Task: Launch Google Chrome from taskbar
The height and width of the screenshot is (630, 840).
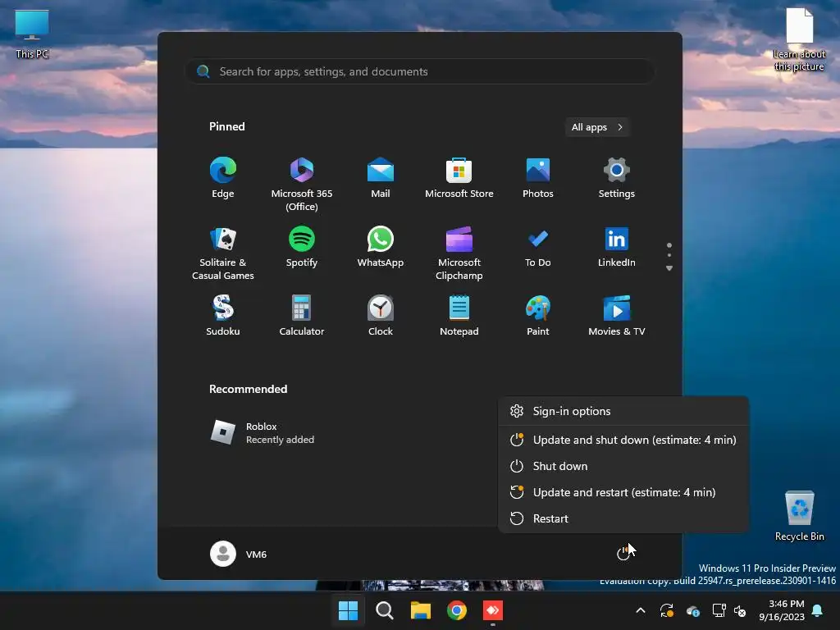Action: coord(457,610)
